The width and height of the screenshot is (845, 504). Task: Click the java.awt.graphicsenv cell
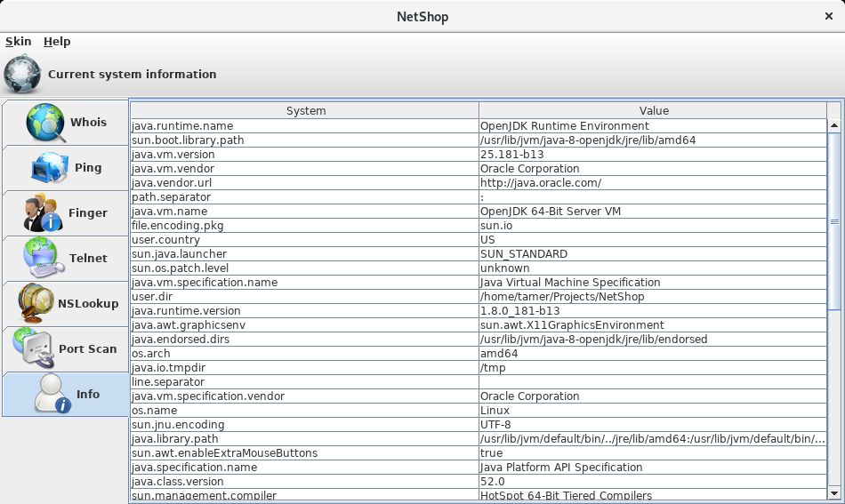[304, 324]
